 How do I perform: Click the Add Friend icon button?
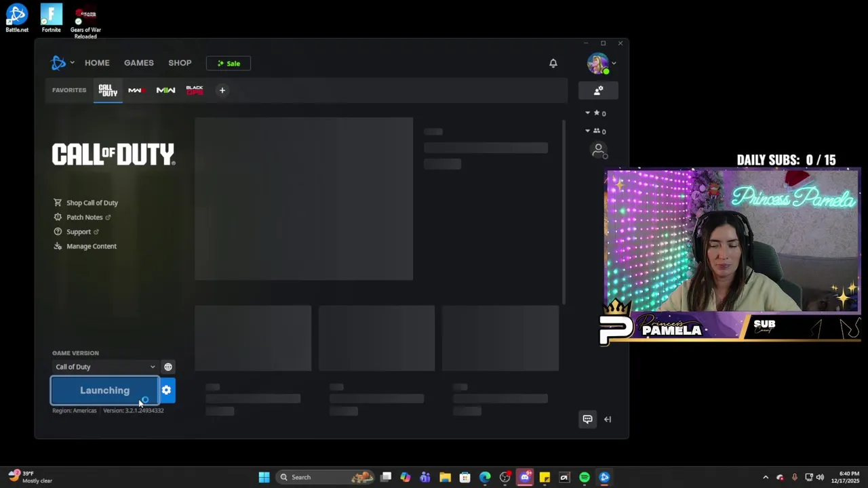tap(598, 90)
